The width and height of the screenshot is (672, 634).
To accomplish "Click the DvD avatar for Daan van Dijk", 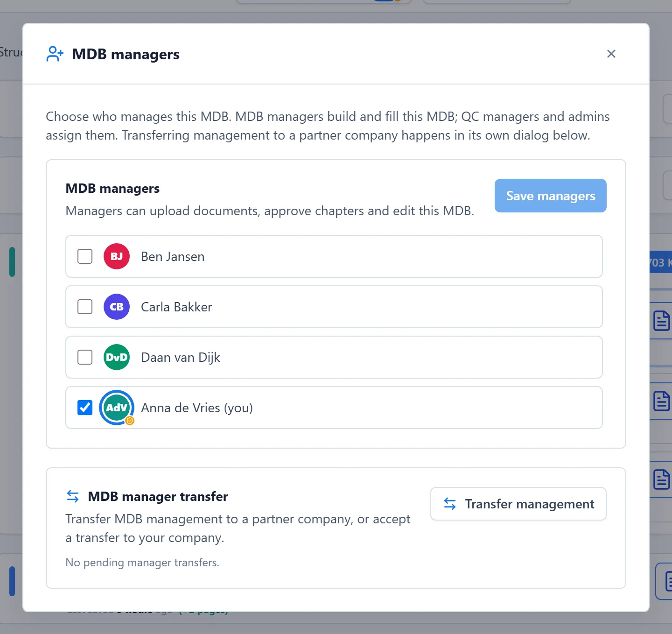I will click(117, 357).
